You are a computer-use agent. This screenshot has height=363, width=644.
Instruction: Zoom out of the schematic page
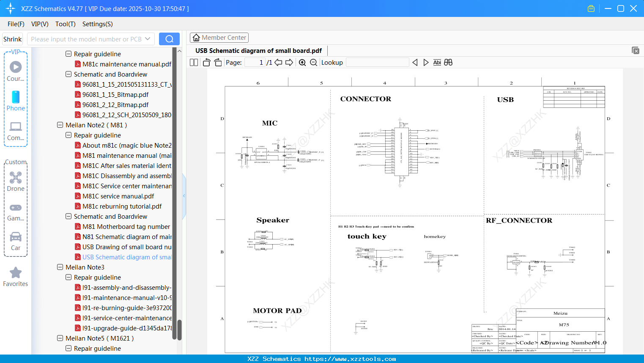(x=313, y=62)
